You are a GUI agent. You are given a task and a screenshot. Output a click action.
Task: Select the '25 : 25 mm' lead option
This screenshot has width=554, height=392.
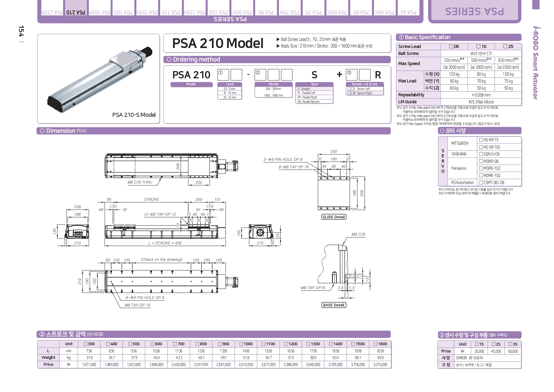(x=230, y=97)
